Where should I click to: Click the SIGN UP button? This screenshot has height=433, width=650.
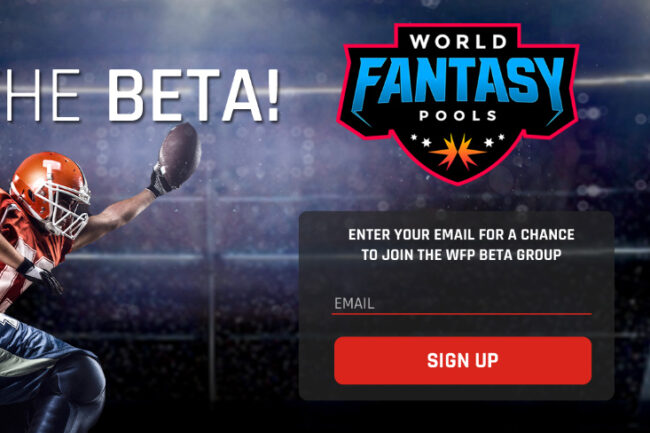463,360
